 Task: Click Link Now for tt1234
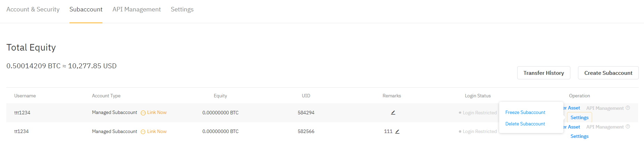coord(157,132)
